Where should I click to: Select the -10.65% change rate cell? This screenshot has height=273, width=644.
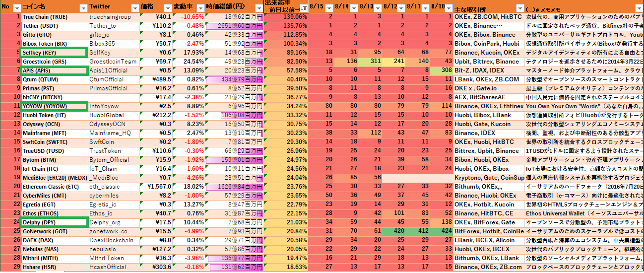[x=189, y=17]
